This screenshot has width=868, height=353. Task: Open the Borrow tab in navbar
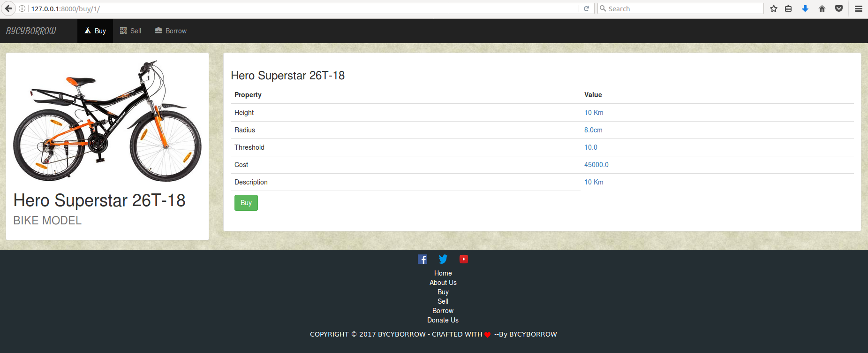click(x=171, y=31)
